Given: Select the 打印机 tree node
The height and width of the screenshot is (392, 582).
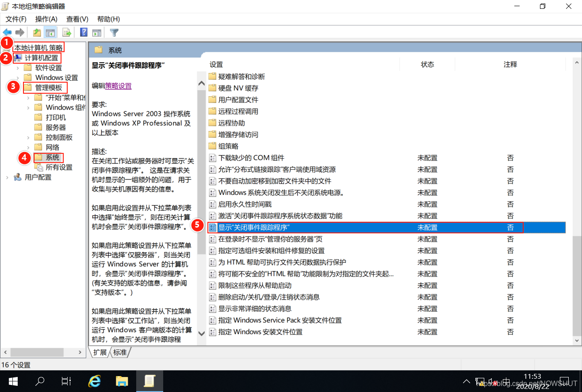Looking at the screenshot, I should click(56, 117).
